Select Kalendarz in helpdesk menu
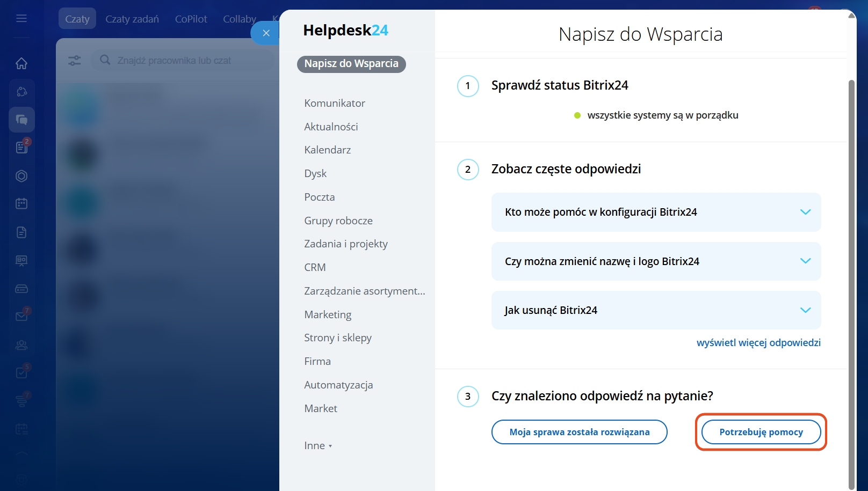 pyautogui.click(x=327, y=150)
